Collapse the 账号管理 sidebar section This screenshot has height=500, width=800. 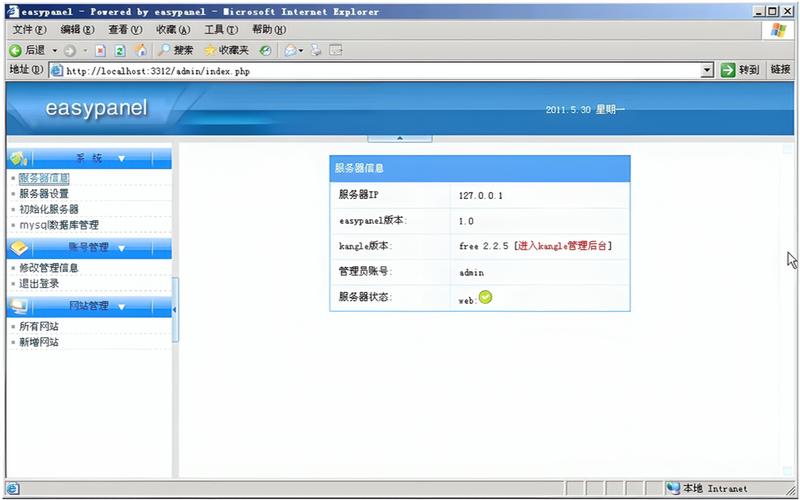point(121,248)
